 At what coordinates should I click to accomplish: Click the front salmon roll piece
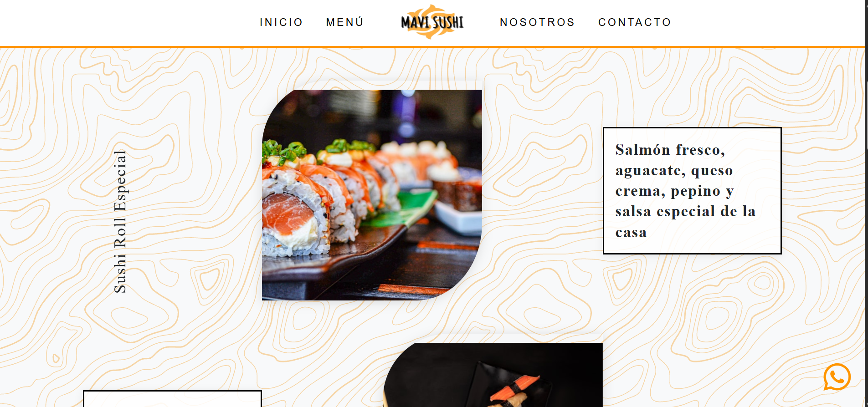[x=295, y=215]
